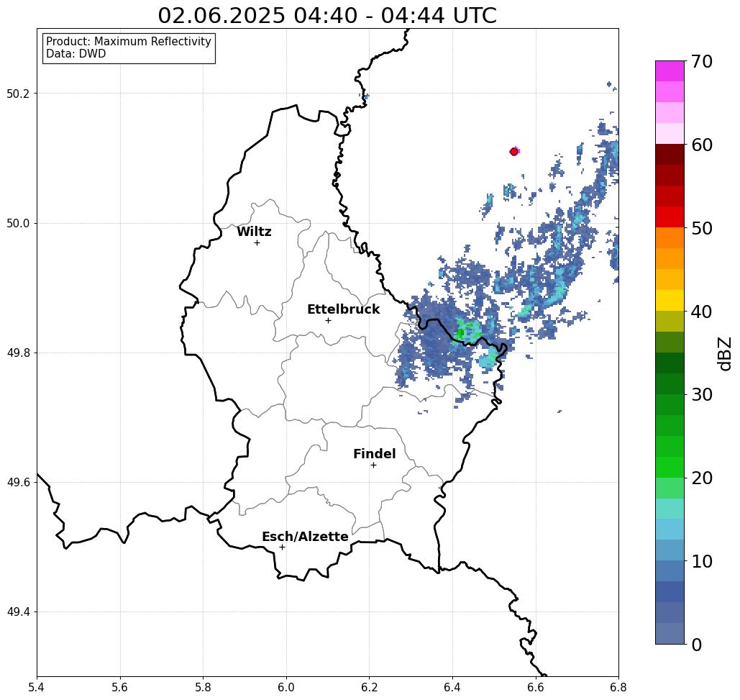Click the longitude label 6.4

tap(452, 687)
